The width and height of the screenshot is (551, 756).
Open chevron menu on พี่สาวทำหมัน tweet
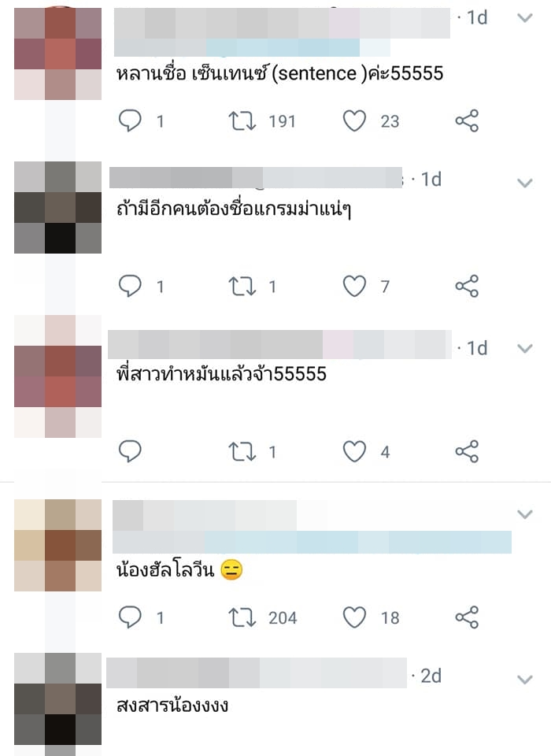524,348
